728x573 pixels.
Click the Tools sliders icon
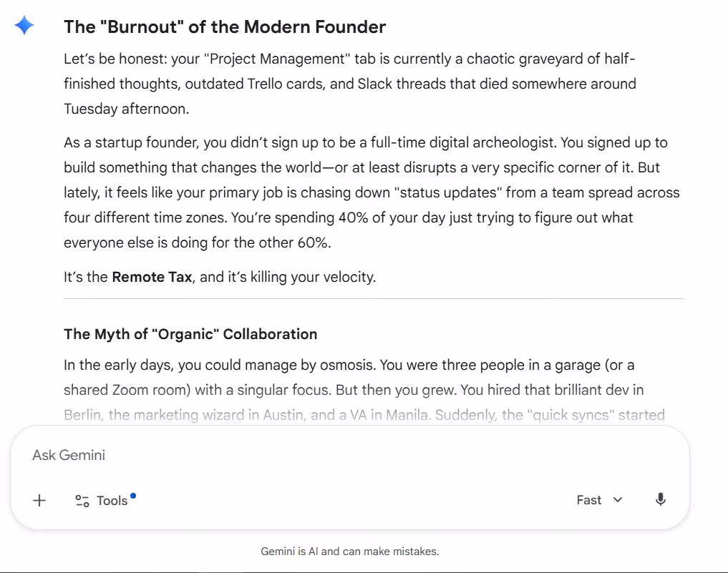82,501
